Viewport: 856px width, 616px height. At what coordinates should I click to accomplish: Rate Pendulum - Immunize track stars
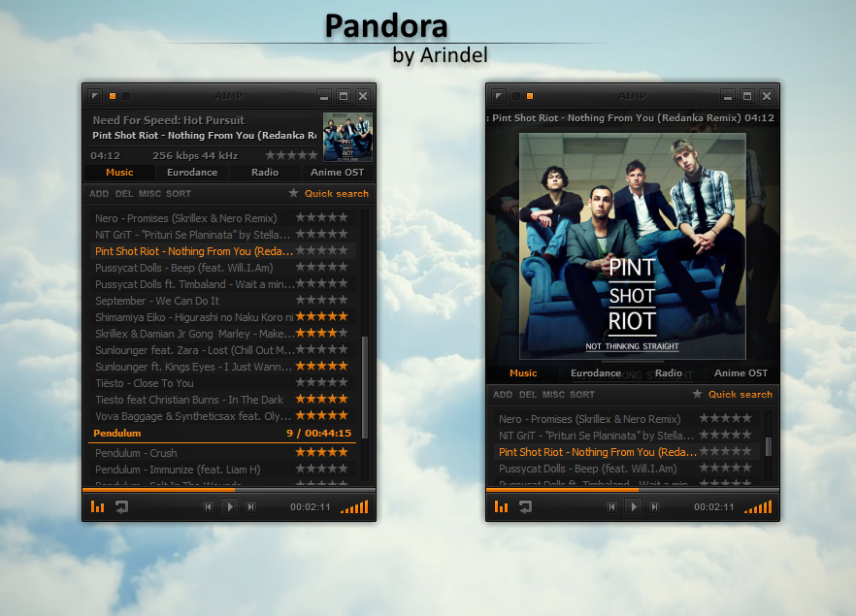coord(321,469)
